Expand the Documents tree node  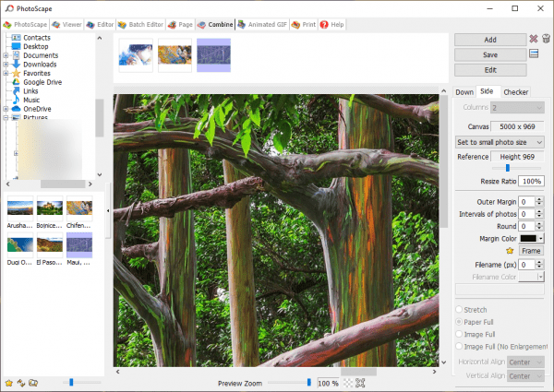(x=6, y=55)
